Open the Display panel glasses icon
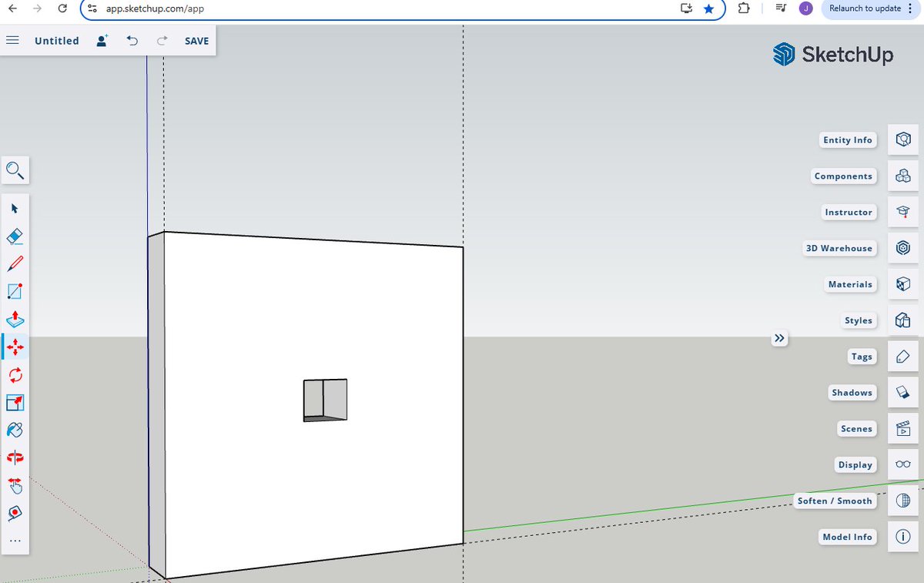The width and height of the screenshot is (924, 583). (x=903, y=464)
